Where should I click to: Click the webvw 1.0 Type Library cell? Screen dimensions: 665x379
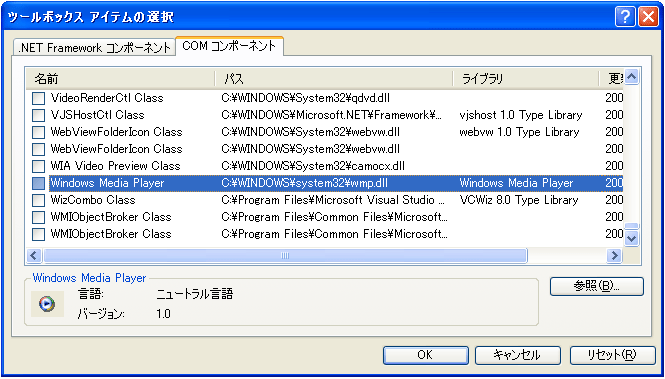pyautogui.click(x=519, y=132)
